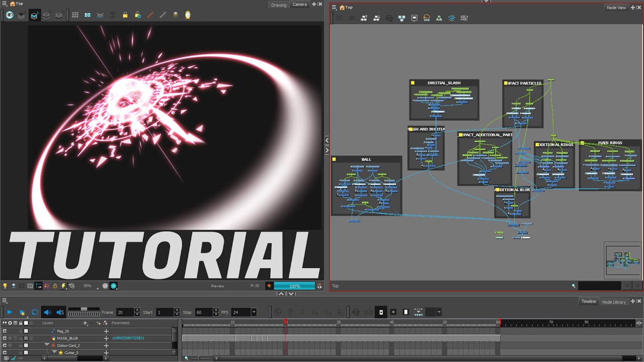Select the Timeline tab
Image resolution: width=644 pixels, height=362 pixels.
click(589, 302)
